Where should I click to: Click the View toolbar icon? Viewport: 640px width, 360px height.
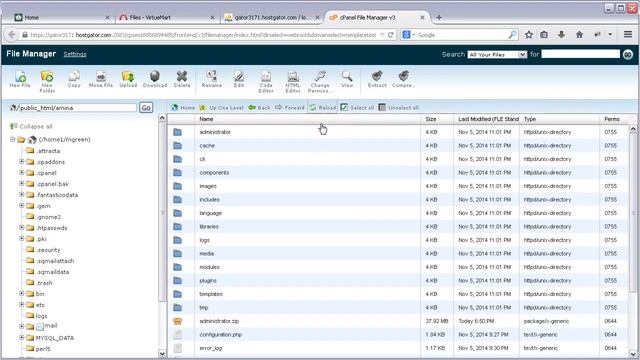click(x=347, y=79)
